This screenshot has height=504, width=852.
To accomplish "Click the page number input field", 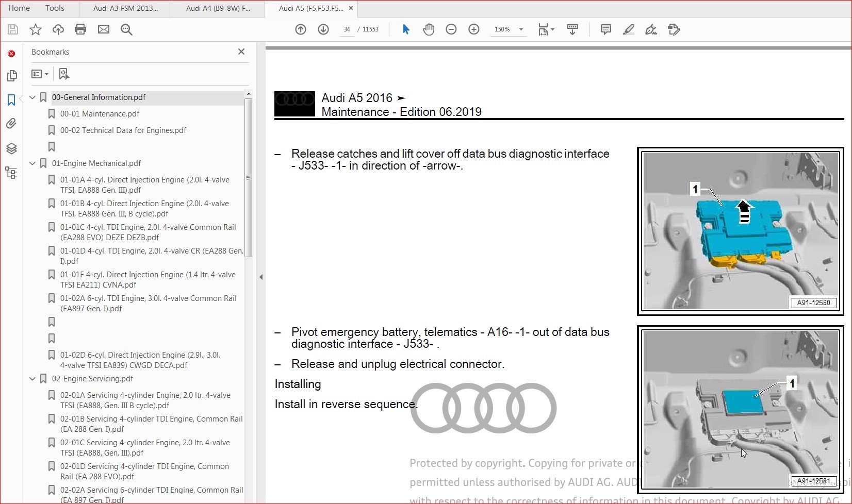I will click(x=347, y=29).
